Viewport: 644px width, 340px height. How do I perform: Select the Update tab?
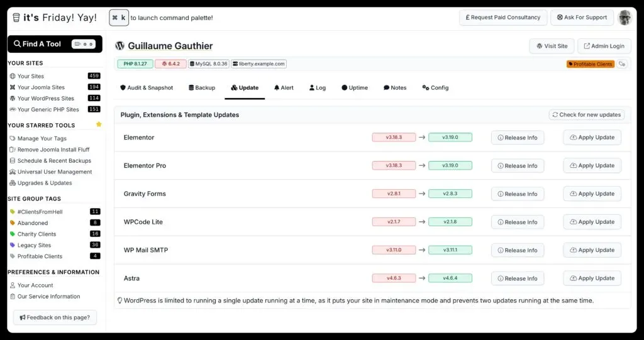pos(245,88)
